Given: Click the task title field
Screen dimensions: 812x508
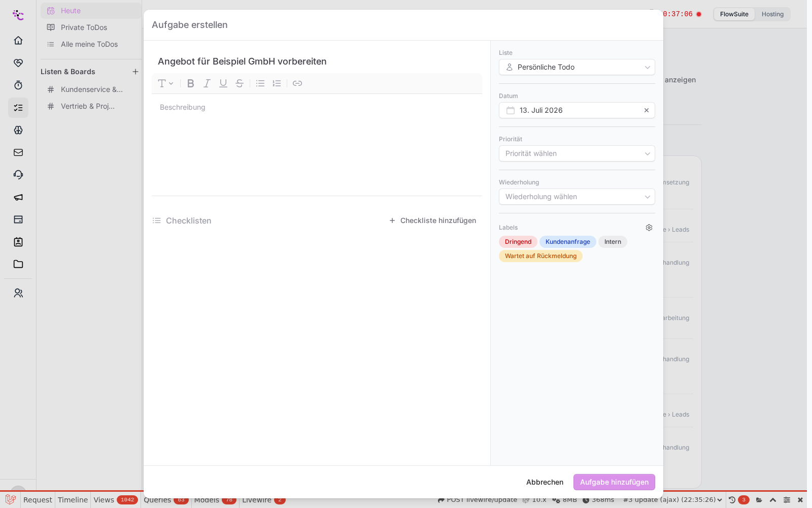Looking at the screenshot, I should [317, 61].
